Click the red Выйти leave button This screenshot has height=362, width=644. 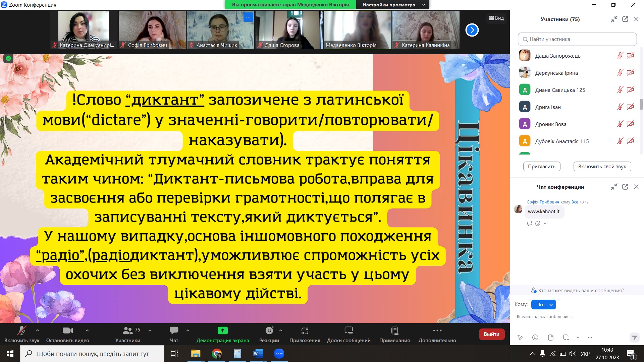point(491,334)
